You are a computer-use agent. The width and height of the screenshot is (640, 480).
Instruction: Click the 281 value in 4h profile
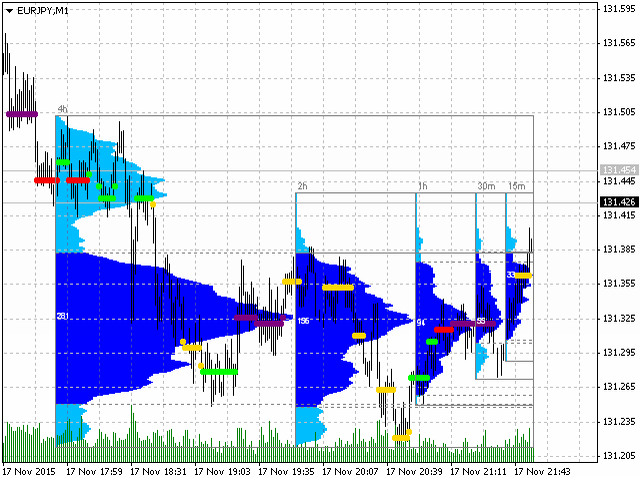pos(62,317)
